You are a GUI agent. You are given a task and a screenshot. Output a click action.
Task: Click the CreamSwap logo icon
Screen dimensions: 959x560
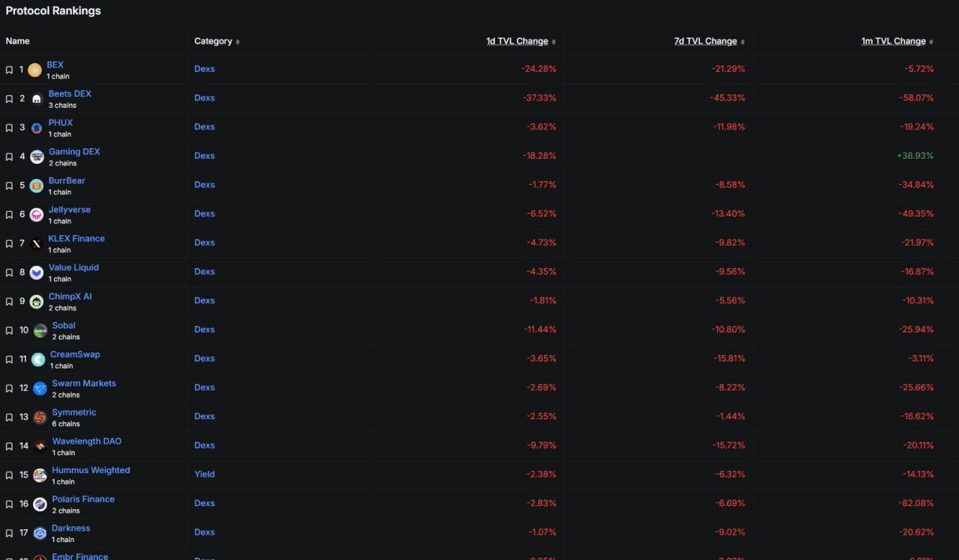[x=38, y=359]
